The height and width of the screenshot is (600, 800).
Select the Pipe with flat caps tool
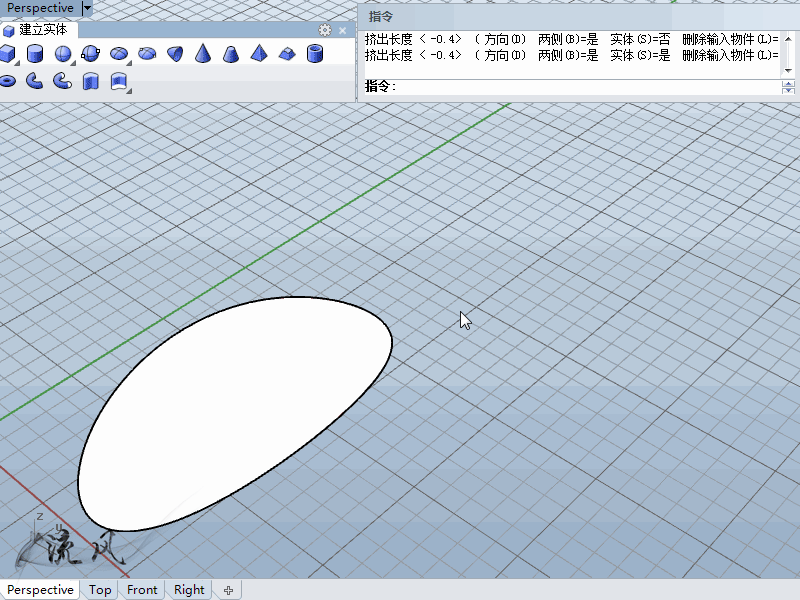35,81
